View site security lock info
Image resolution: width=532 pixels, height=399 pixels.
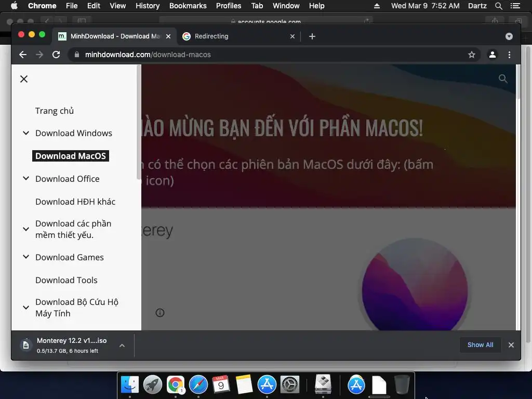coord(77,55)
